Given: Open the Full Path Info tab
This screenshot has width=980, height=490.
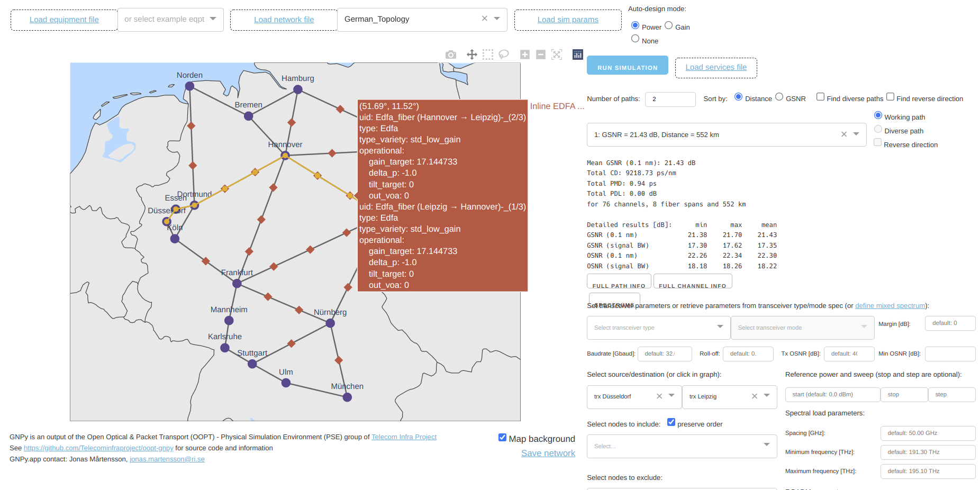Looking at the screenshot, I should [x=619, y=283].
